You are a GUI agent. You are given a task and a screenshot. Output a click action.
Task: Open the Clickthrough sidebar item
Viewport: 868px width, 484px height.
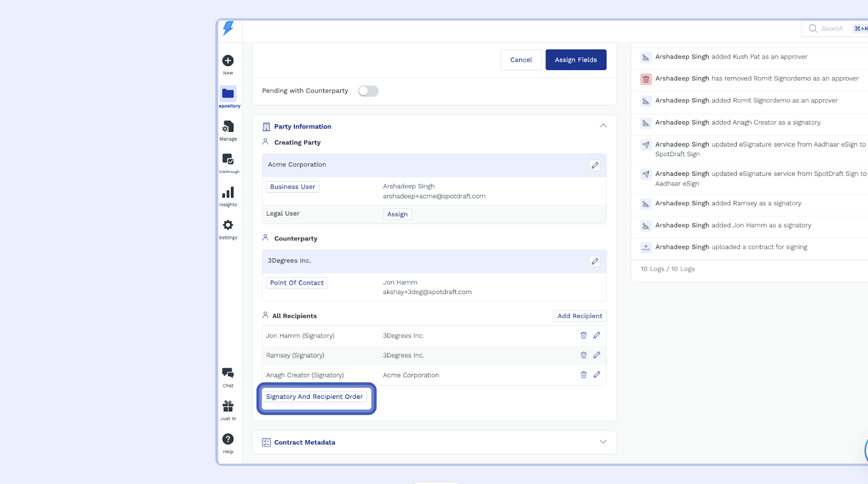point(228,160)
